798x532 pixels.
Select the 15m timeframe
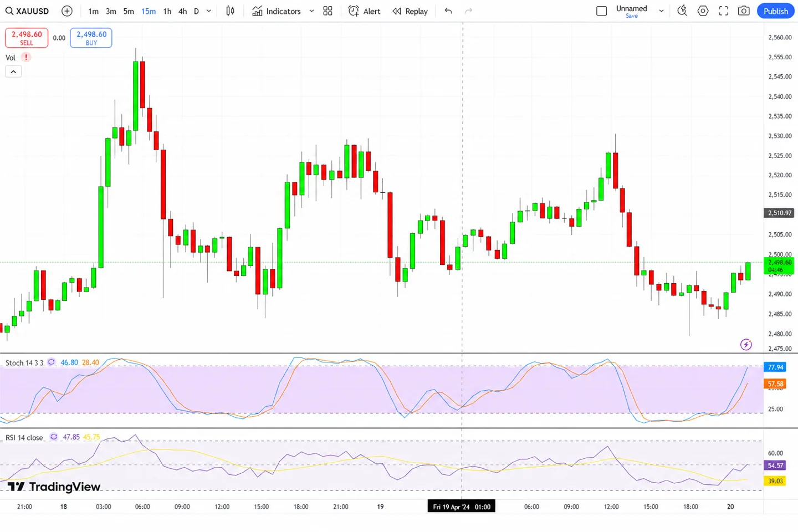(149, 11)
